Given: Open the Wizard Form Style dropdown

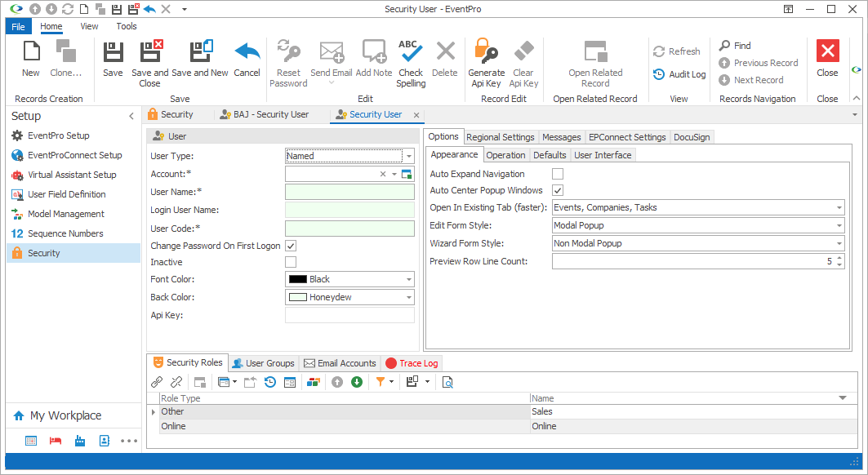Looking at the screenshot, I should (839, 243).
